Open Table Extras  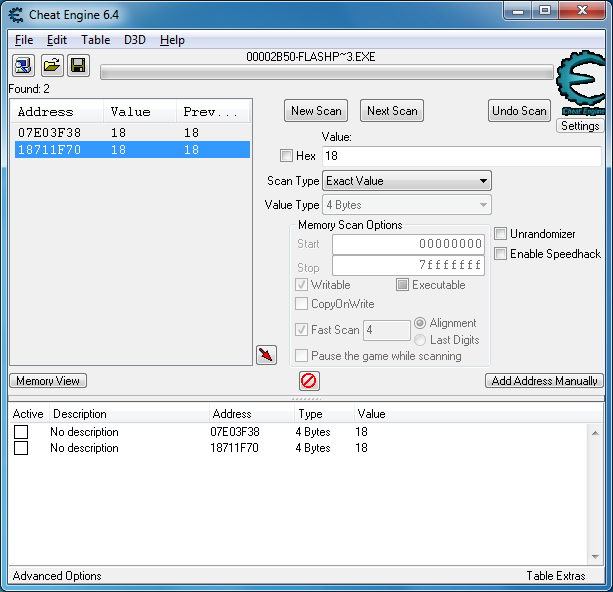coord(556,576)
